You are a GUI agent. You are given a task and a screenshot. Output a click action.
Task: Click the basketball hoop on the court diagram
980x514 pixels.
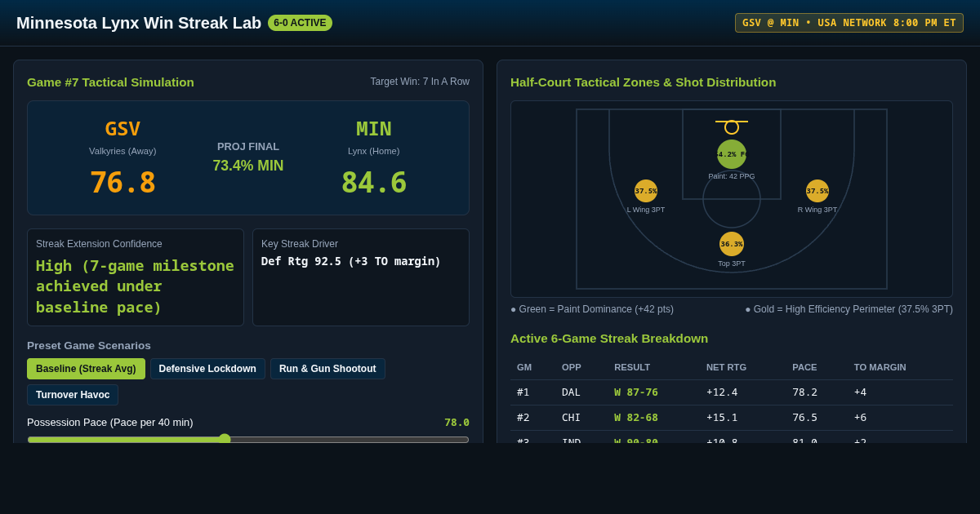coord(732,126)
